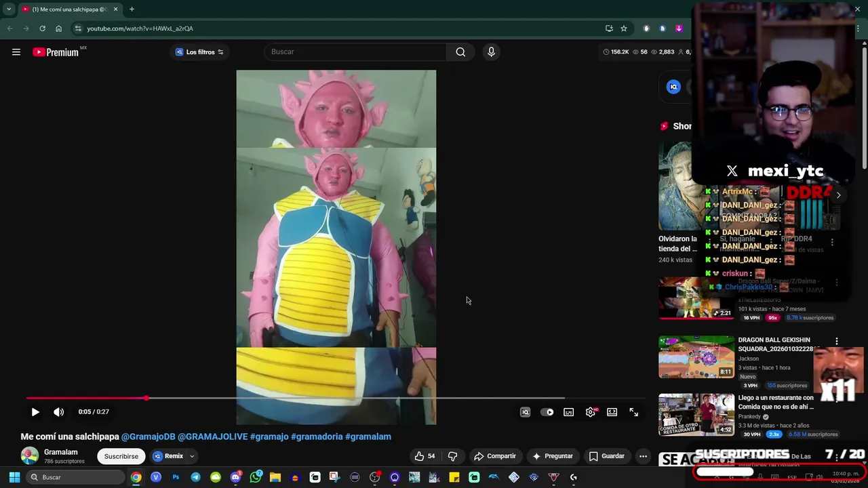Bookmark this page with the star
The image size is (868, 488).
click(624, 28)
